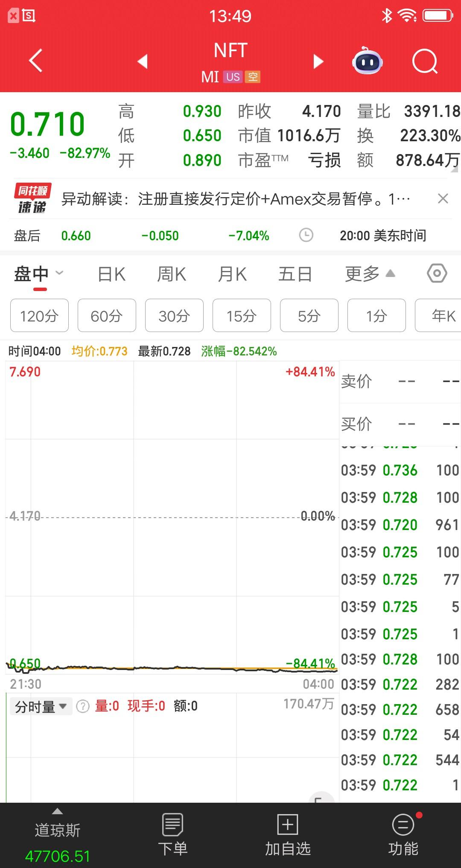The height and width of the screenshot is (868, 461).
Task: Tap the 量比 3391.18 value
Action: (432, 111)
